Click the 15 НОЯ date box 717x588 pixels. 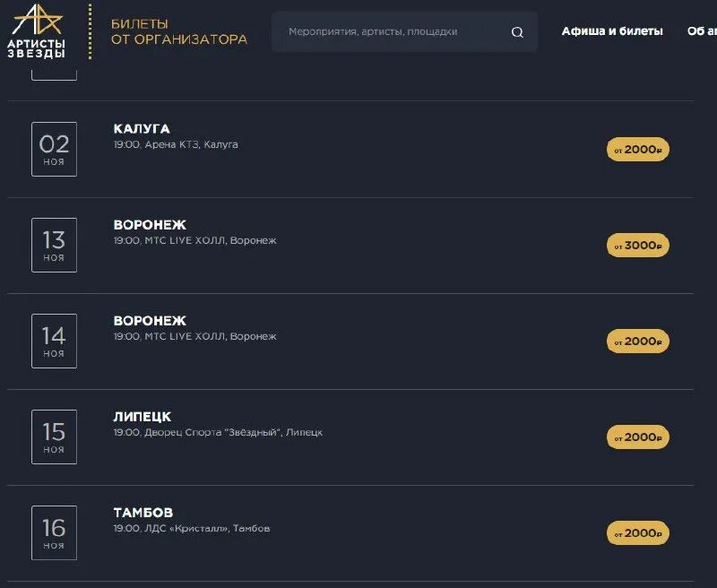point(54,437)
